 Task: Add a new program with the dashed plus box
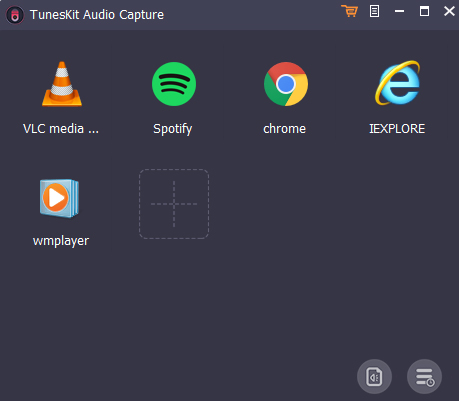[x=174, y=204]
